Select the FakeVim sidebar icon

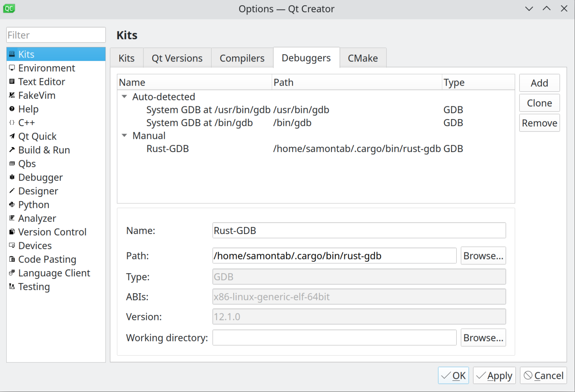tap(12, 95)
